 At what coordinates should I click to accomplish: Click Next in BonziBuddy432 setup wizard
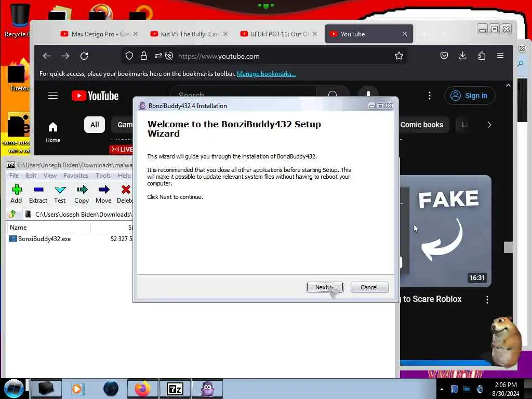click(325, 287)
